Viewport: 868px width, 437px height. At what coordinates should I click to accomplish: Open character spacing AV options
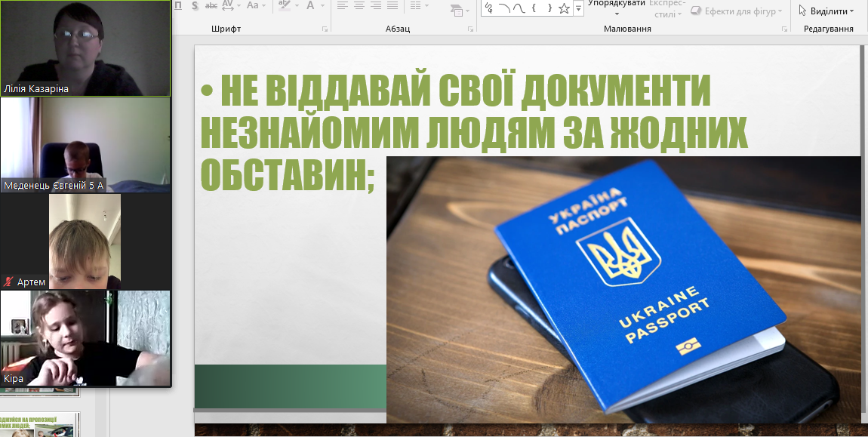(x=227, y=5)
